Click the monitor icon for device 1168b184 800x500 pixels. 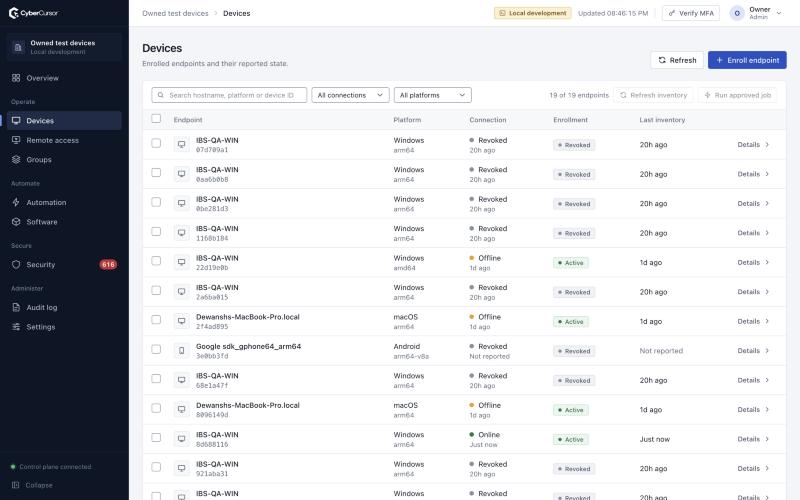pos(181,233)
